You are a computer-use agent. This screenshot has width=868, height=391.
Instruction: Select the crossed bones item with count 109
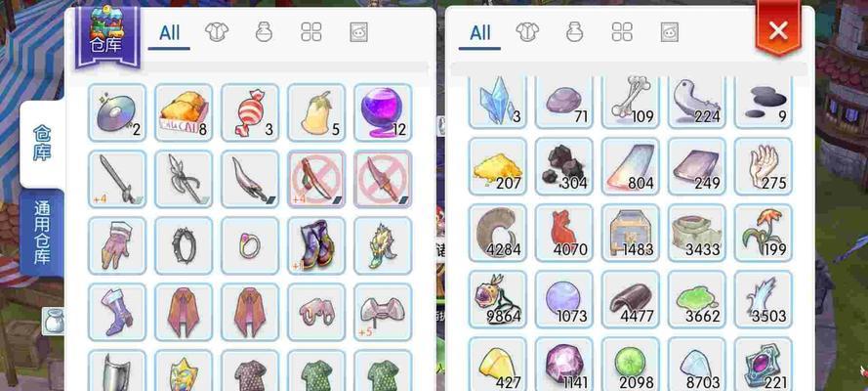pos(630,103)
